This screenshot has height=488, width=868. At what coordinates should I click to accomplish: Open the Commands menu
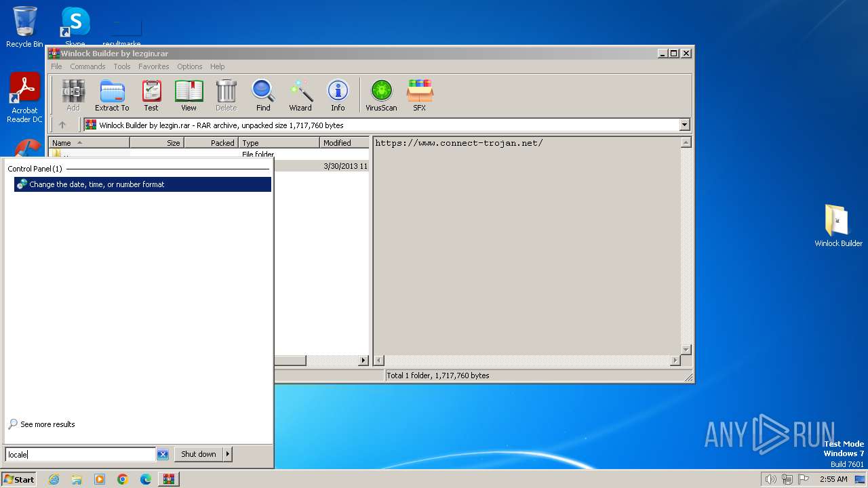click(x=87, y=66)
